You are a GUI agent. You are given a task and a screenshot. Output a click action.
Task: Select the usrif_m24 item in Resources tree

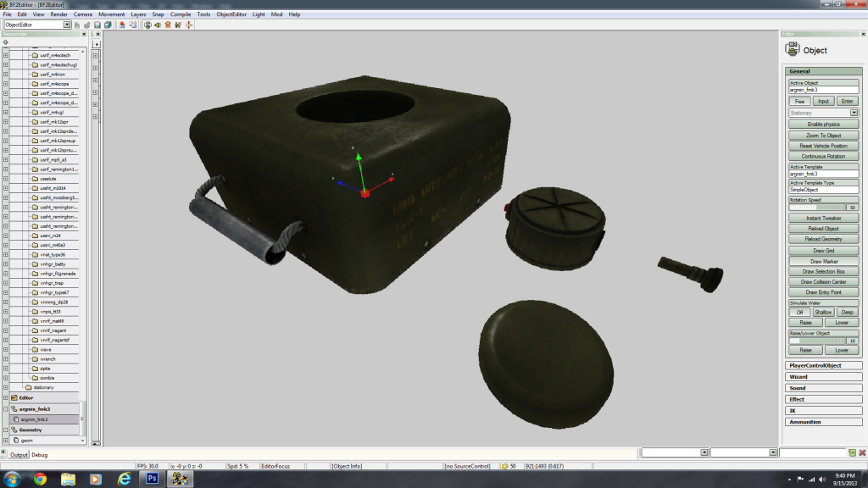coord(53,236)
